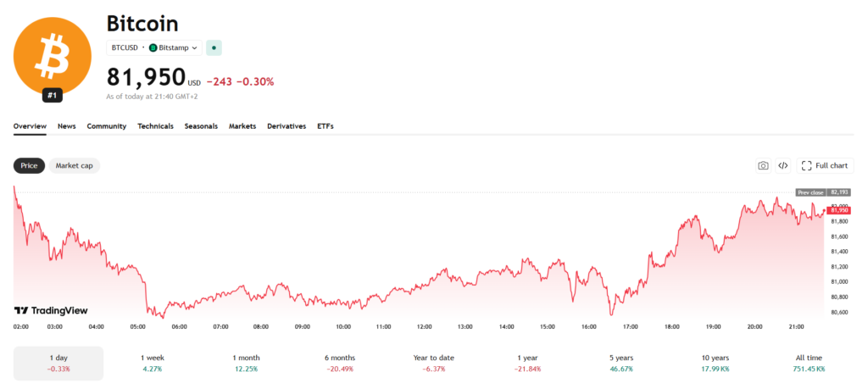Screen dimensions: 868x383
Task: Click the Prev close label
Action: 810,192
